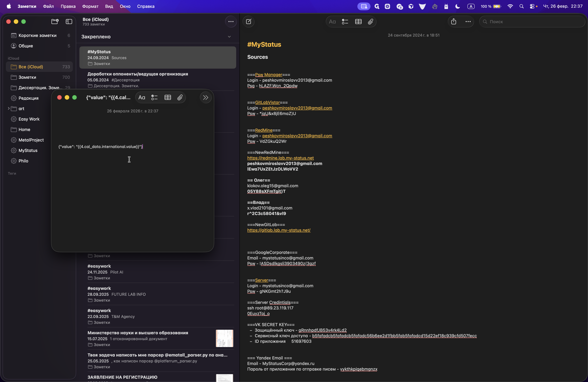Open text format Aa in floating note
The image size is (588, 382).
pos(142,97)
